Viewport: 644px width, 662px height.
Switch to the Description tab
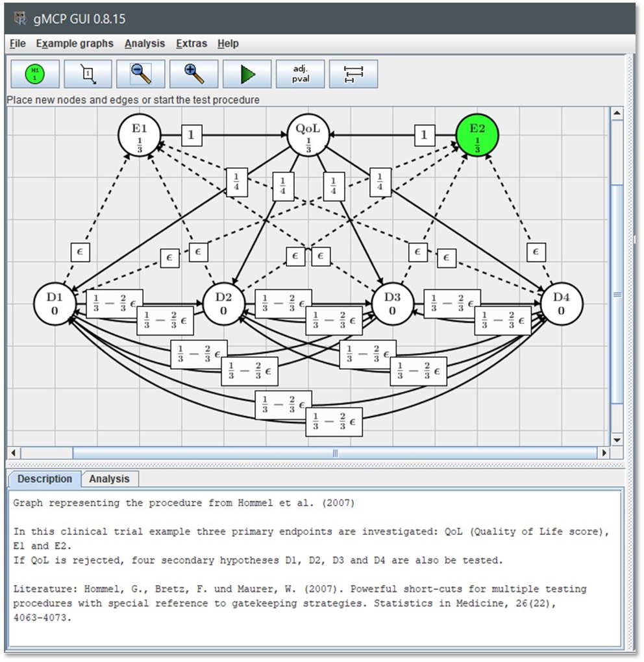[x=45, y=479]
